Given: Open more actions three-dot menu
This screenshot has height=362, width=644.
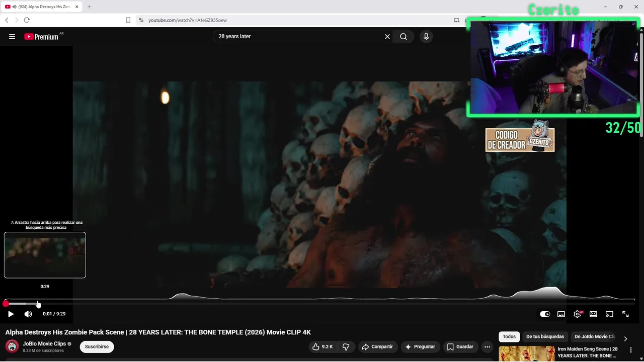Looking at the screenshot, I should tap(487, 346).
